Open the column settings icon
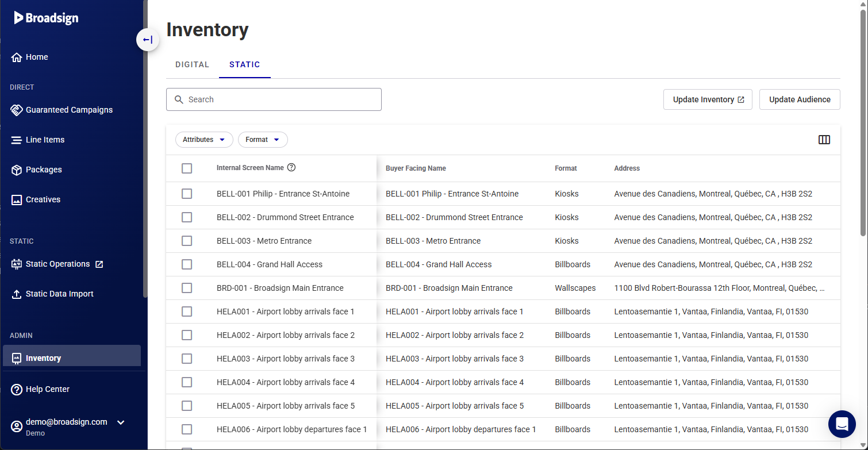The height and width of the screenshot is (450, 868). pos(824,140)
